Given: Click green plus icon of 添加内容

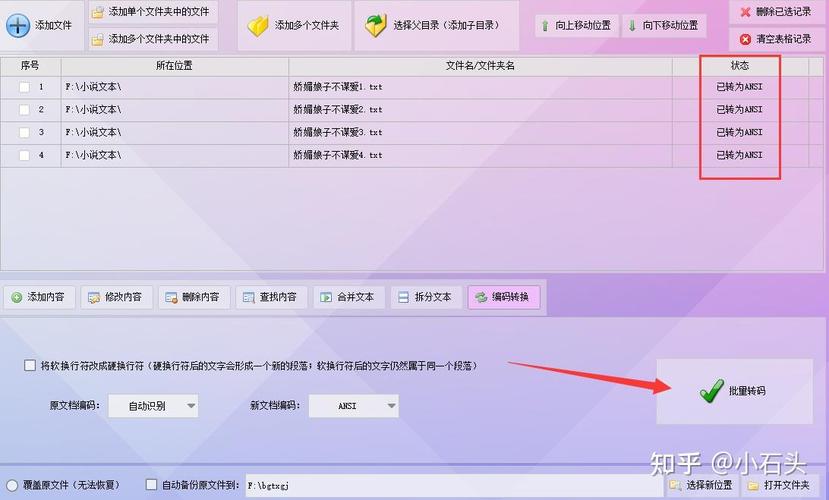Looking at the screenshot, I should 17,298.
